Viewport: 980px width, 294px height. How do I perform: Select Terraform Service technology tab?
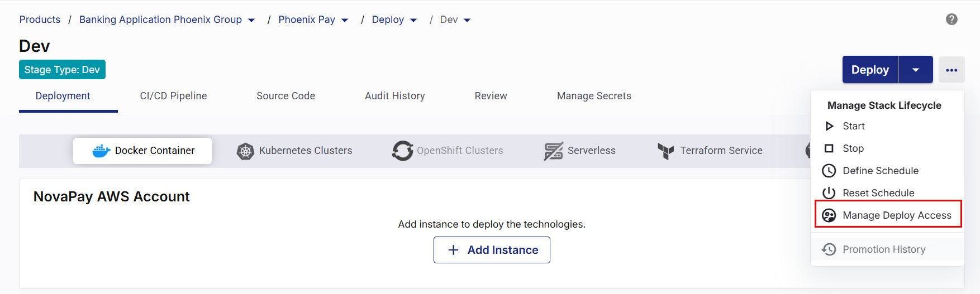coord(710,151)
